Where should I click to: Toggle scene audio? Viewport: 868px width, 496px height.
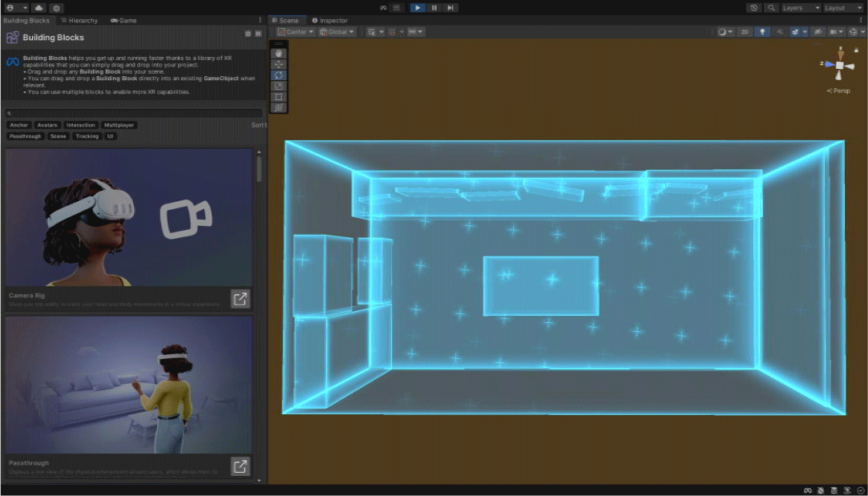point(780,32)
